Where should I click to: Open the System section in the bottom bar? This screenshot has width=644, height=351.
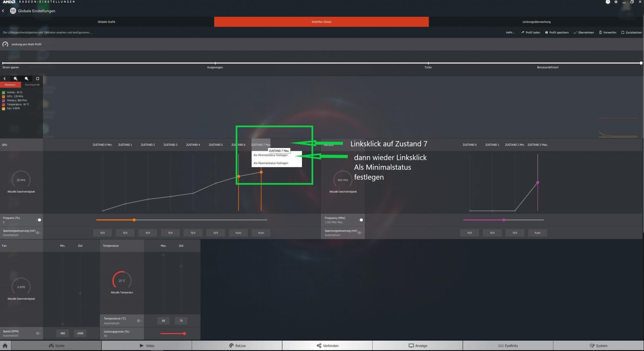[x=598, y=346]
